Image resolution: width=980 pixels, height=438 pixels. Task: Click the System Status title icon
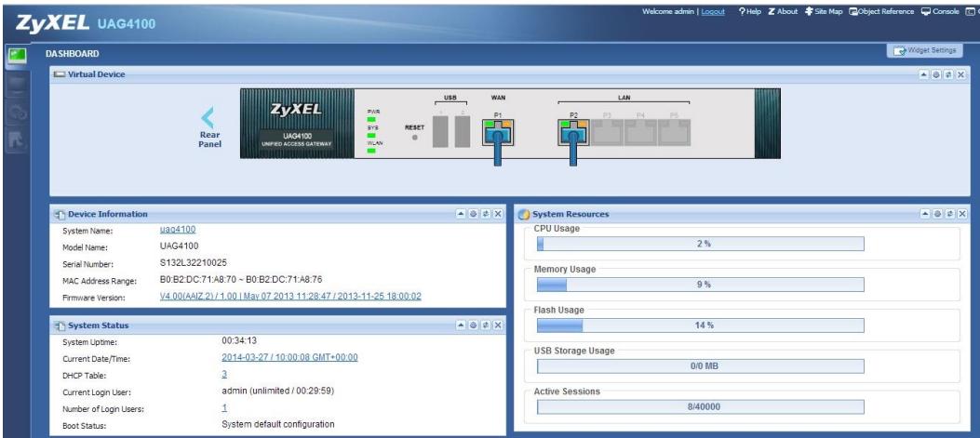[60, 325]
